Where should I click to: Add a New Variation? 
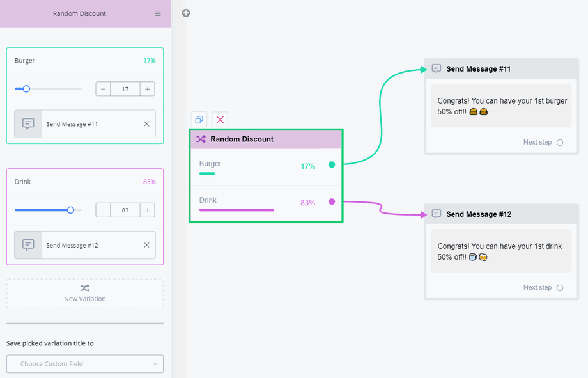tap(85, 294)
